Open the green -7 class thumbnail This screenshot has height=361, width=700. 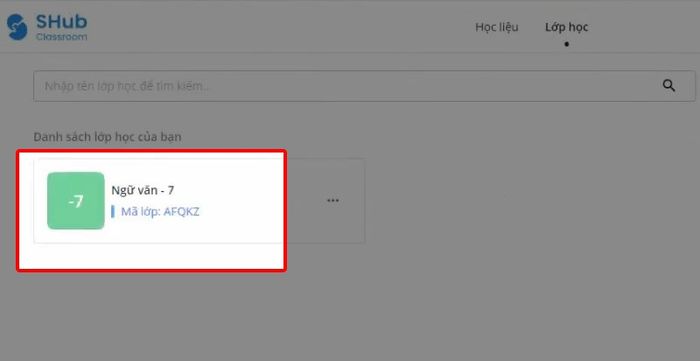76,201
